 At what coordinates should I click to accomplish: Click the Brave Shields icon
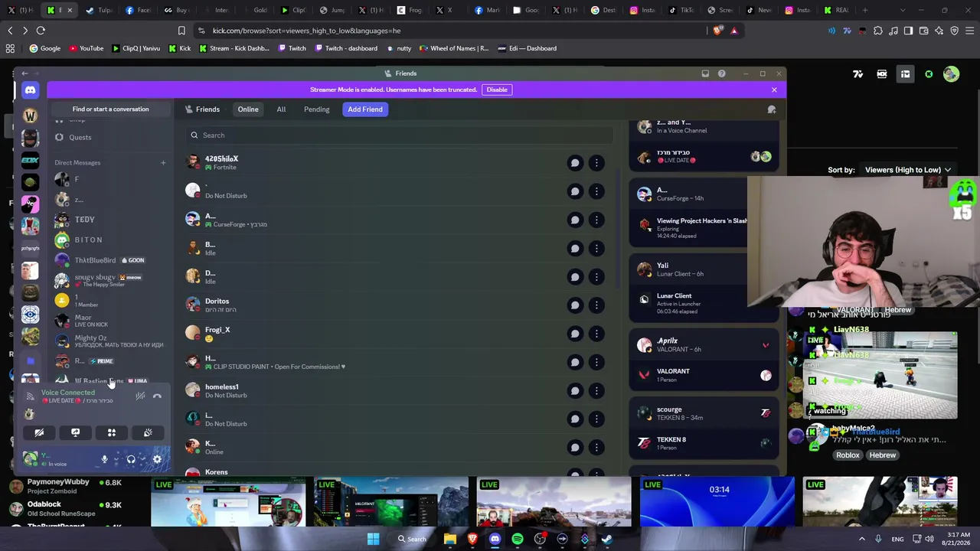(x=717, y=31)
